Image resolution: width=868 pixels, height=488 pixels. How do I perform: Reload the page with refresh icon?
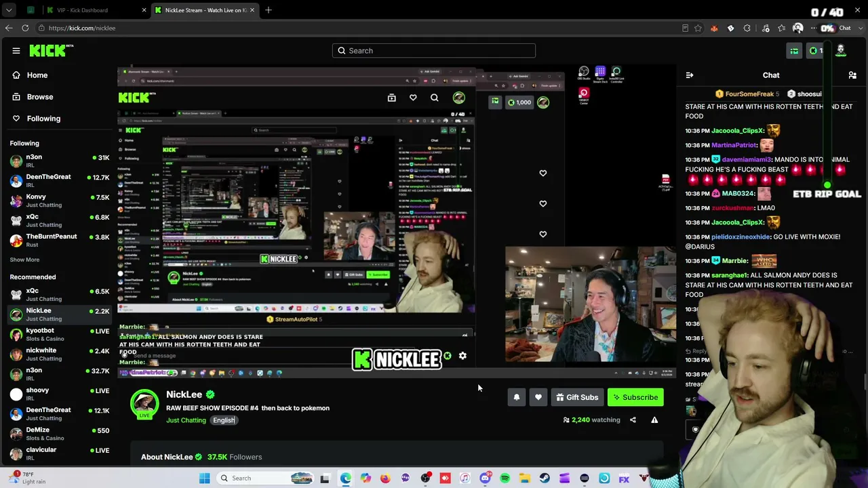(x=25, y=28)
